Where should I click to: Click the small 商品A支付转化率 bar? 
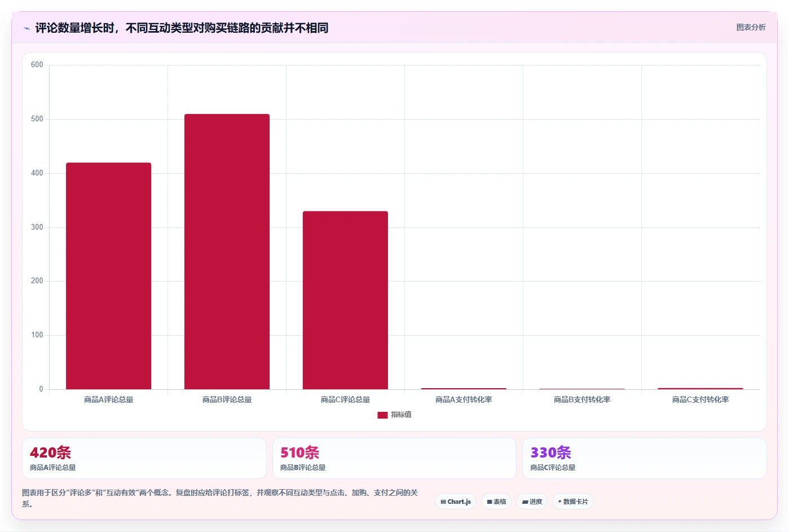(464, 389)
